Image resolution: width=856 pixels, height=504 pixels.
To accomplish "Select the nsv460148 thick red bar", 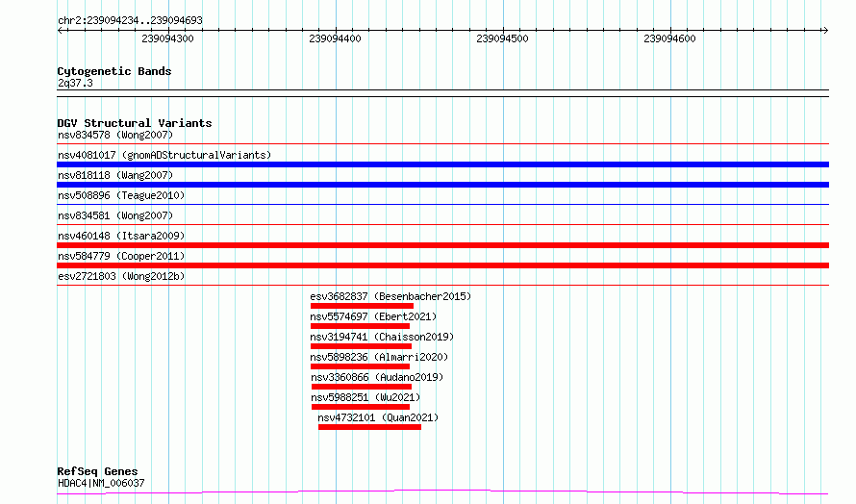I will pos(442,245).
